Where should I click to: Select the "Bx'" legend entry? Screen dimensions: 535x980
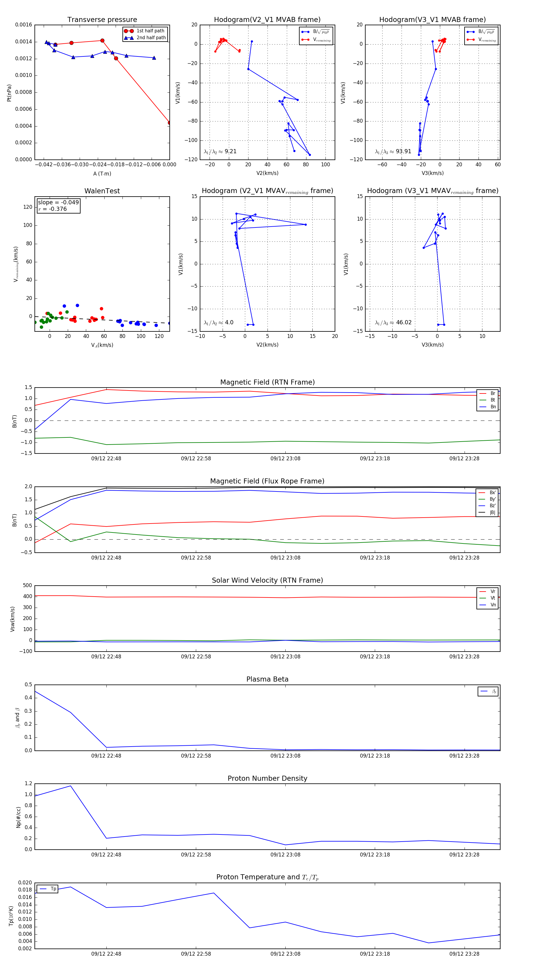point(487,493)
